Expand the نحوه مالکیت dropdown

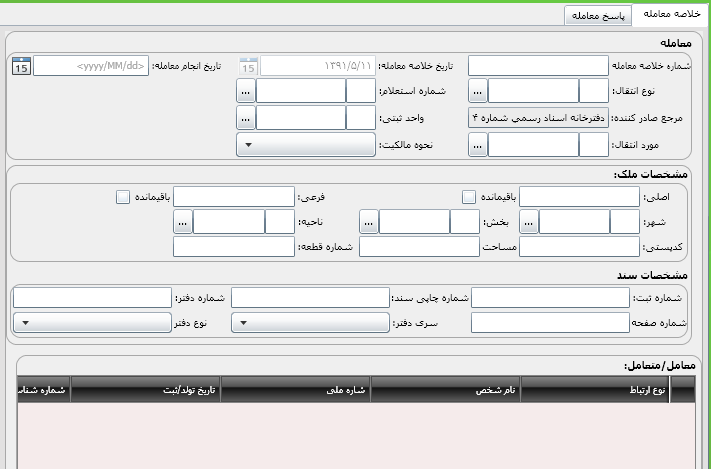click(306, 145)
